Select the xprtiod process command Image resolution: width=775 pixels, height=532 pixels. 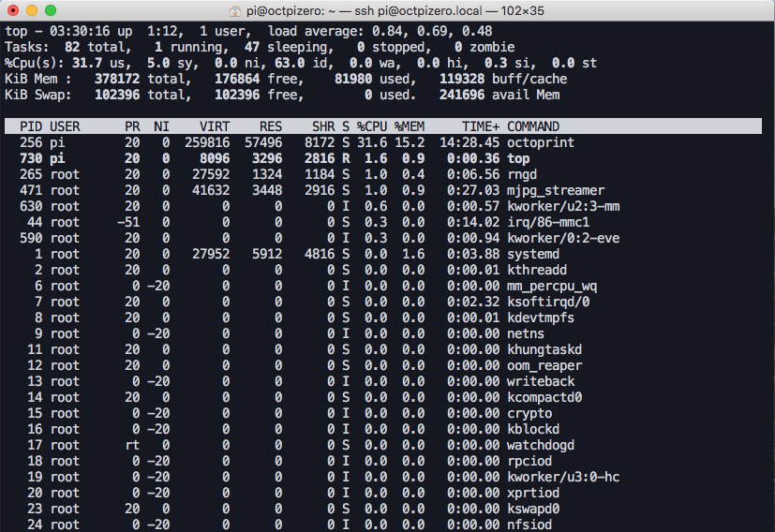point(533,493)
